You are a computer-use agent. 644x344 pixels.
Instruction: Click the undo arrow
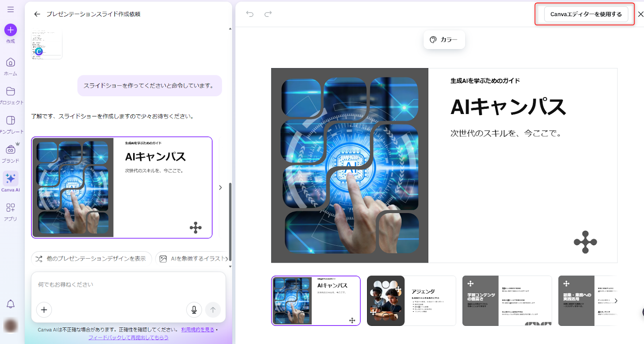click(x=250, y=14)
